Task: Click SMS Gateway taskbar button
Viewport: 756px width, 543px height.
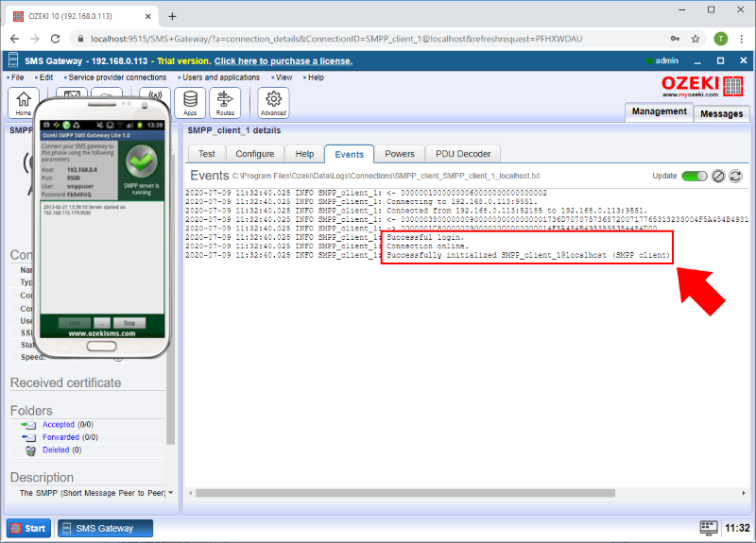Action: [x=105, y=528]
